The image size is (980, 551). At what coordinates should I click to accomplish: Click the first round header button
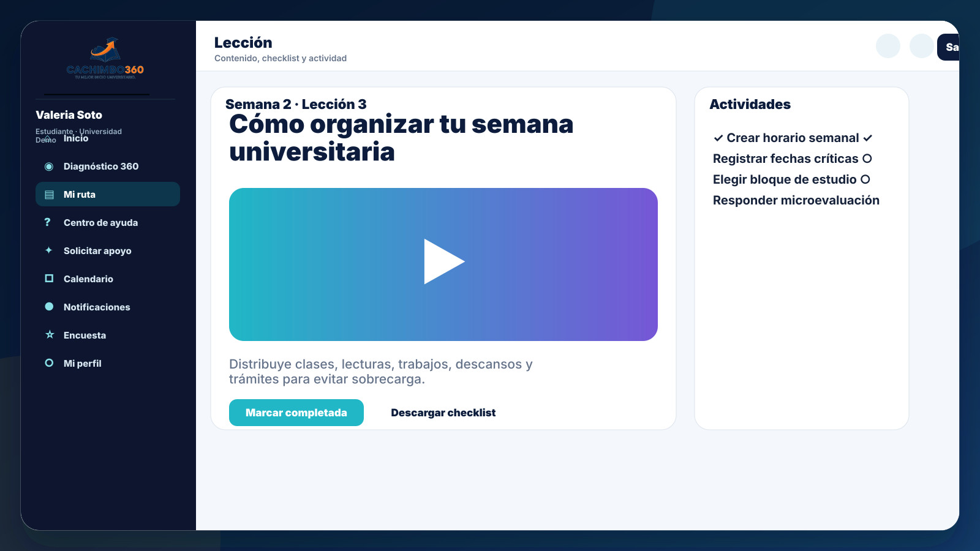(x=888, y=46)
